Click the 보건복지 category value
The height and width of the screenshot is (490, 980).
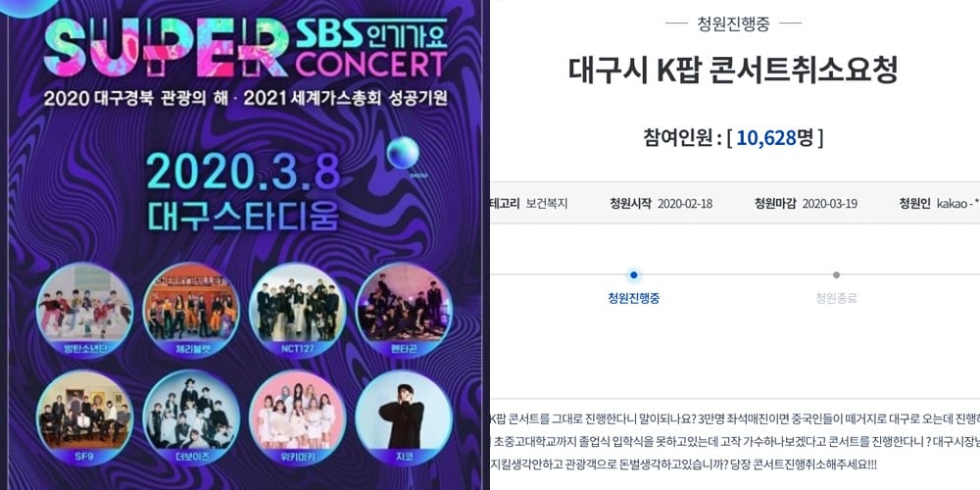point(547,204)
